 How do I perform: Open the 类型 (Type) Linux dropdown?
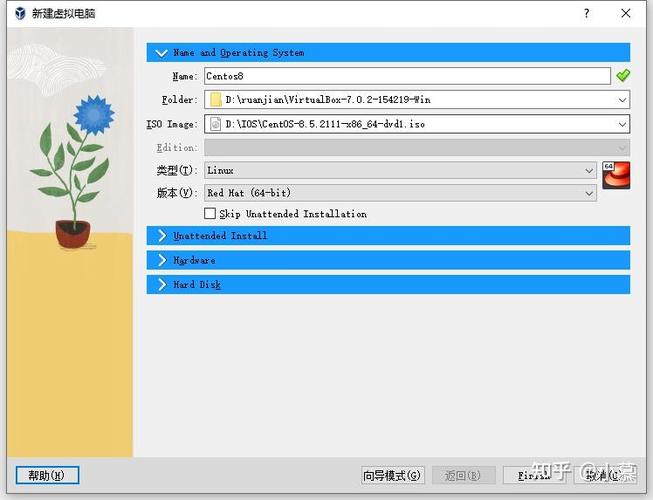pos(400,170)
